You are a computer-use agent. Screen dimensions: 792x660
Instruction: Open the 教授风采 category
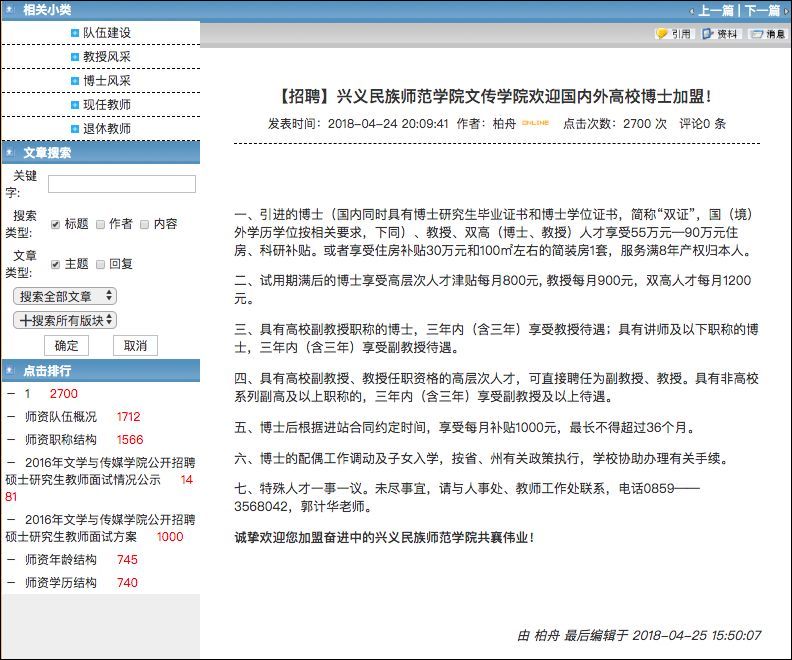point(107,57)
